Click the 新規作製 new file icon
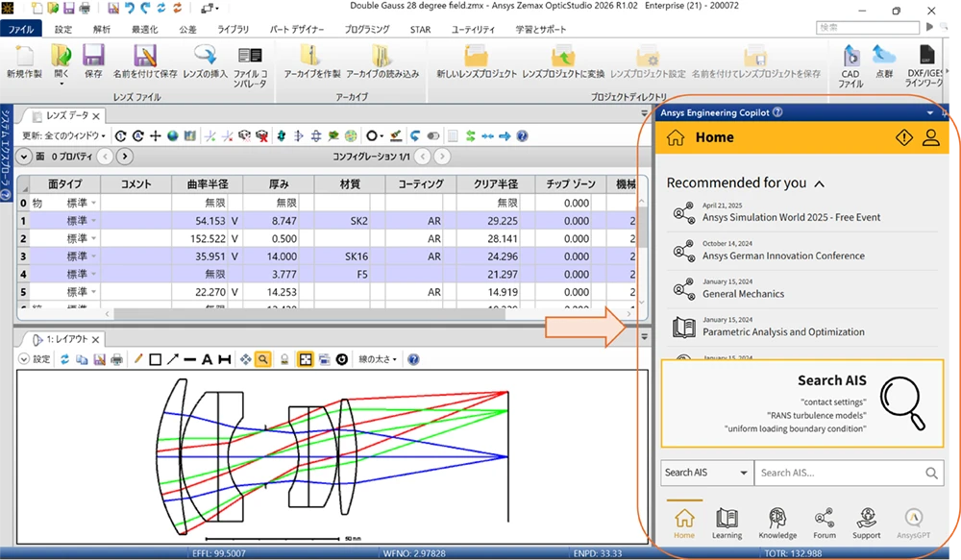961x560 pixels. pos(25,56)
